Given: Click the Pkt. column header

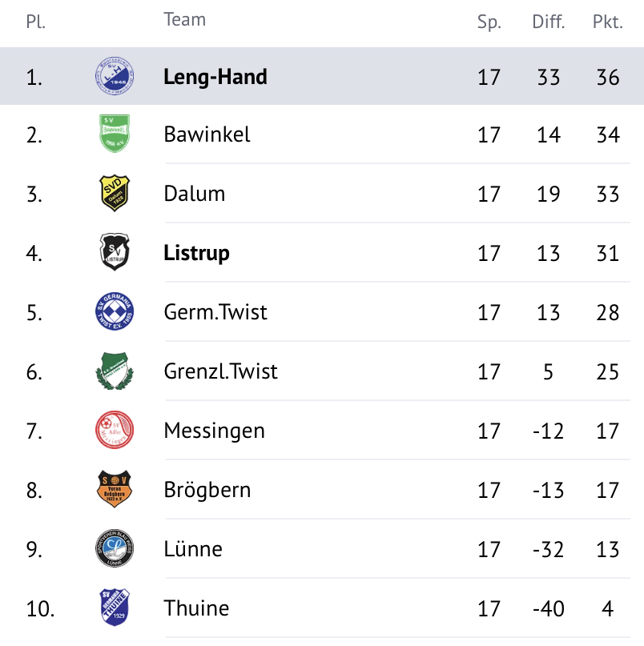Looking at the screenshot, I should [x=608, y=22].
